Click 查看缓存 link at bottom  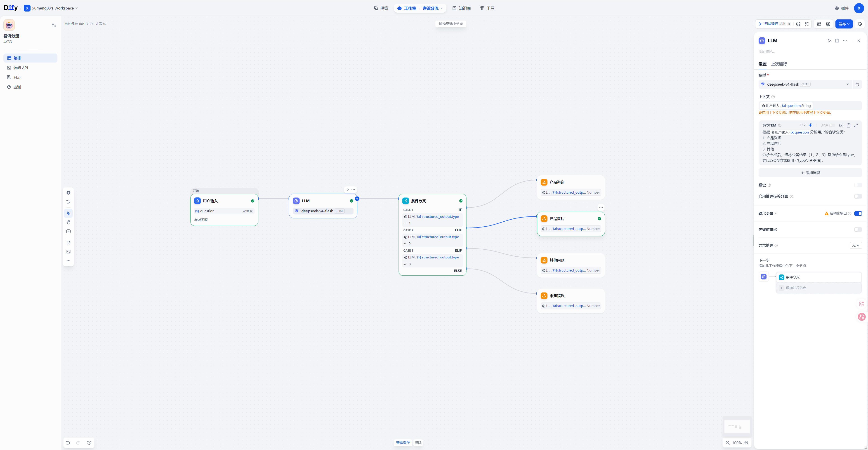point(403,443)
